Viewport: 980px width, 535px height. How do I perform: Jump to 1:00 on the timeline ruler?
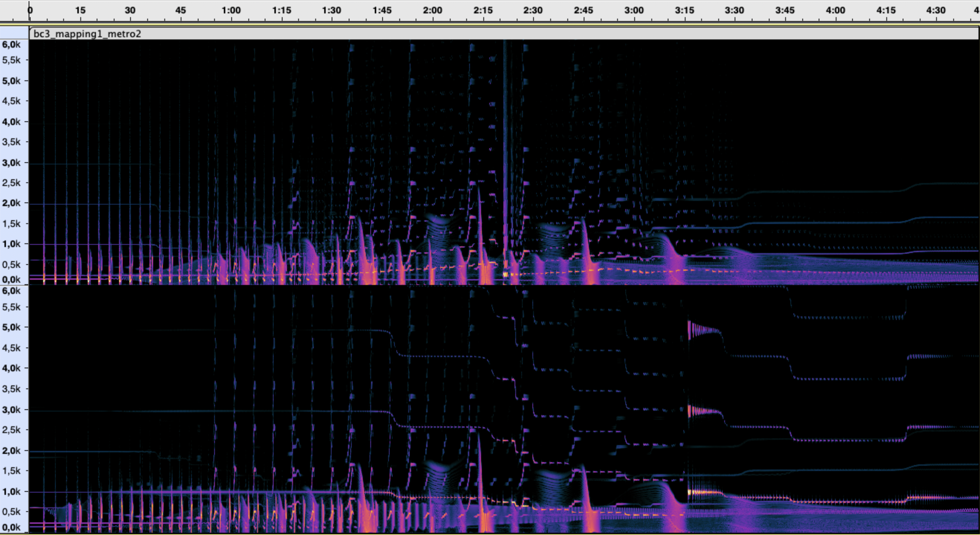pos(231,10)
